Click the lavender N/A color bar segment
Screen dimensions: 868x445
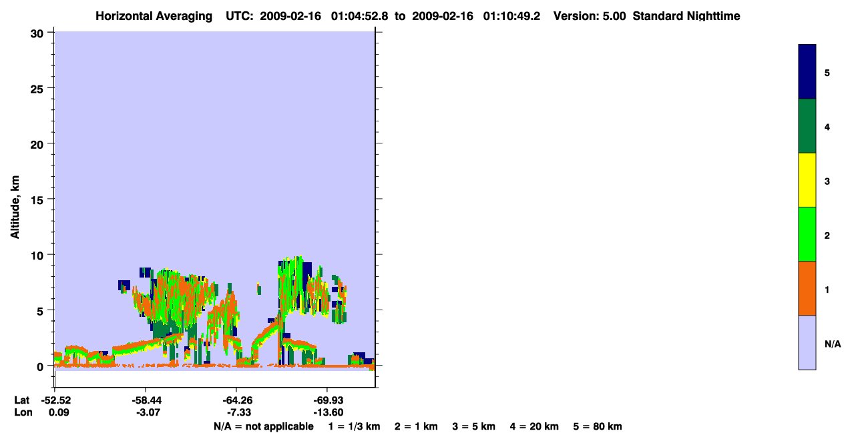(807, 342)
